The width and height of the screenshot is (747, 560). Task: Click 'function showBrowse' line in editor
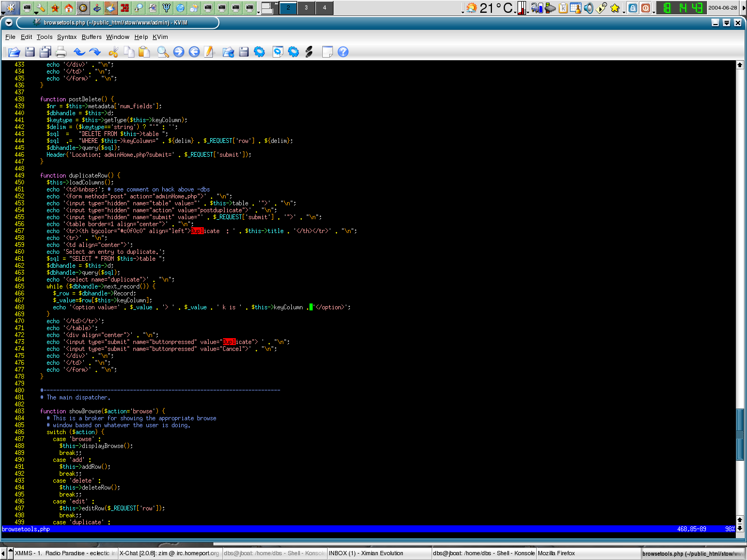pos(102,411)
